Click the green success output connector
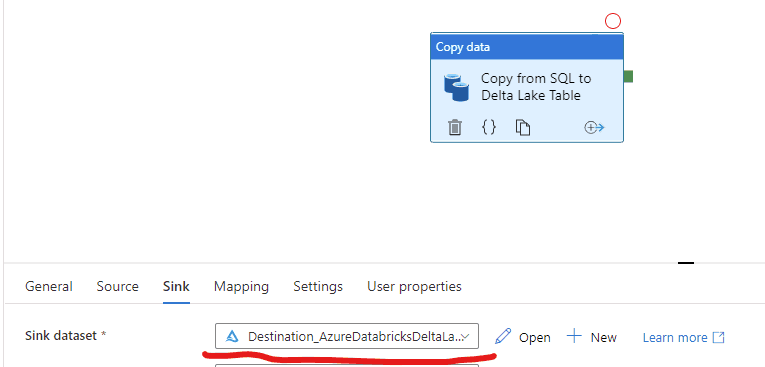765x367 pixels. pos(628,77)
